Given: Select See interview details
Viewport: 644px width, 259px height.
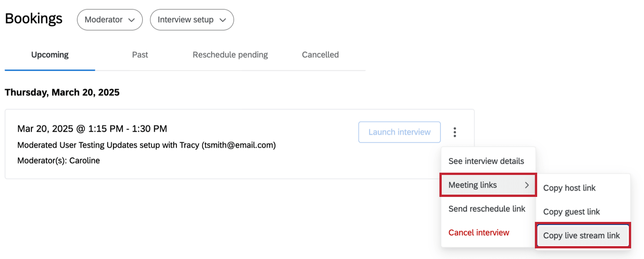Looking at the screenshot, I should [486, 161].
